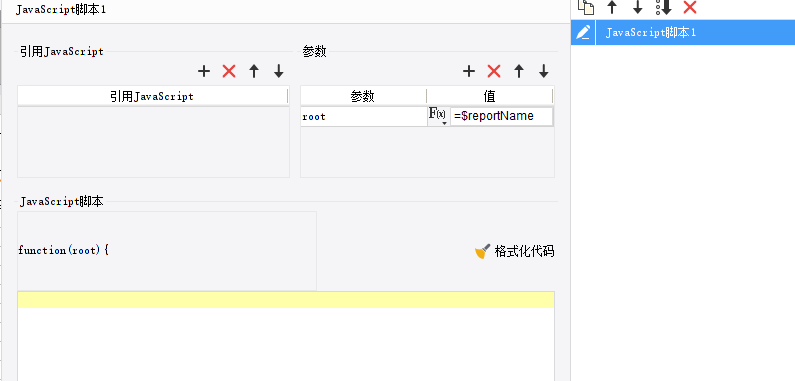
Task: Move selected parameter up
Action: coord(519,71)
